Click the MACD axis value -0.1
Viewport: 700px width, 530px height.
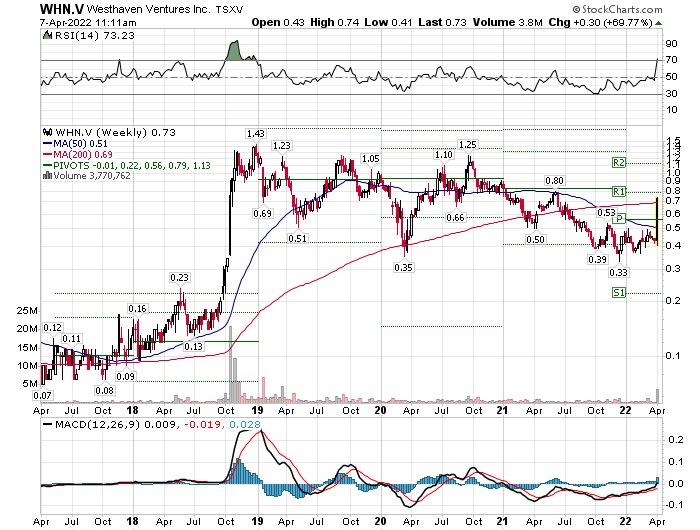pos(675,505)
